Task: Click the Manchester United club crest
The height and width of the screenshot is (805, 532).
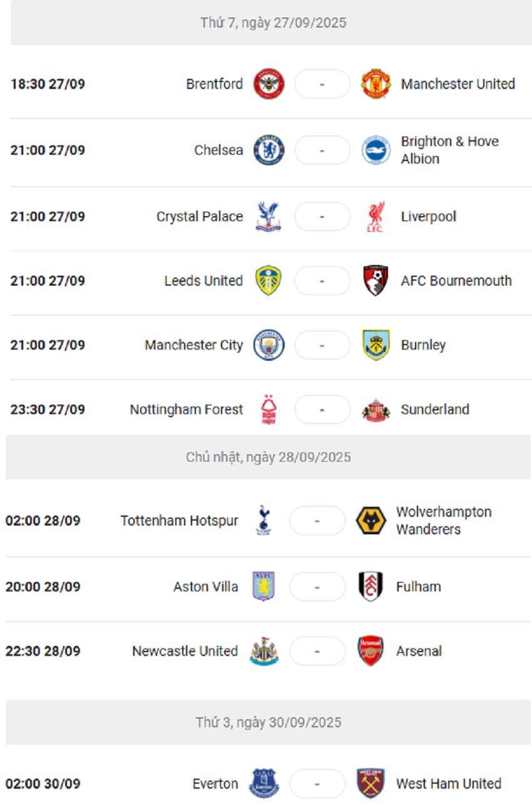Action: pos(376,84)
